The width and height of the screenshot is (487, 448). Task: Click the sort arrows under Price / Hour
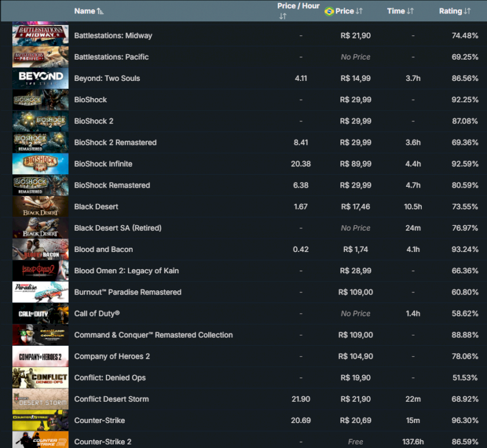point(282,16)
